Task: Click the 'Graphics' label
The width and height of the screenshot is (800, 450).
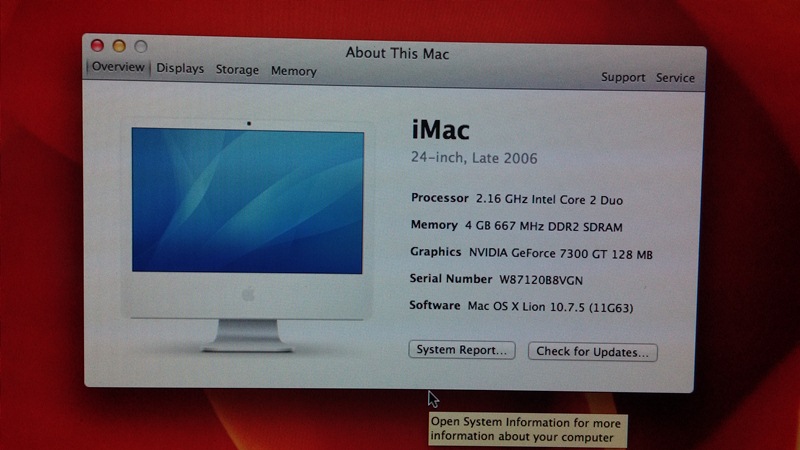Action: click(435, 252)
